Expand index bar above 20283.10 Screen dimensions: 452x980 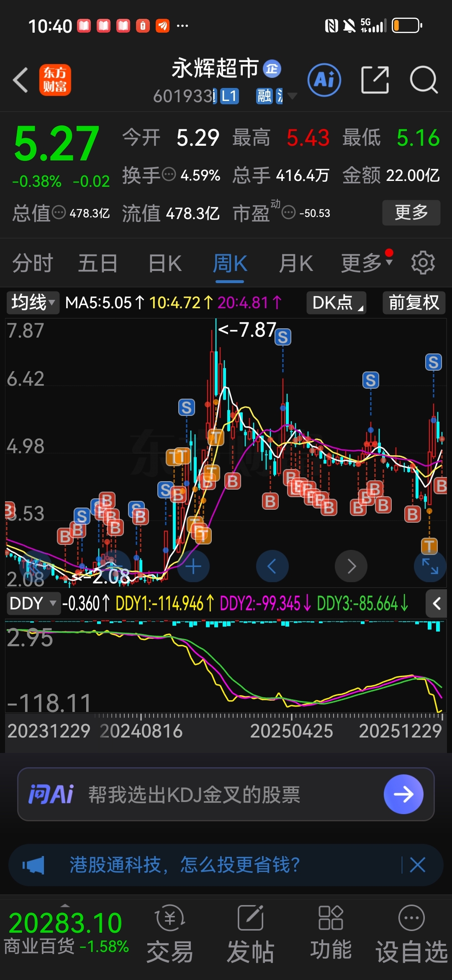(65, 905)
